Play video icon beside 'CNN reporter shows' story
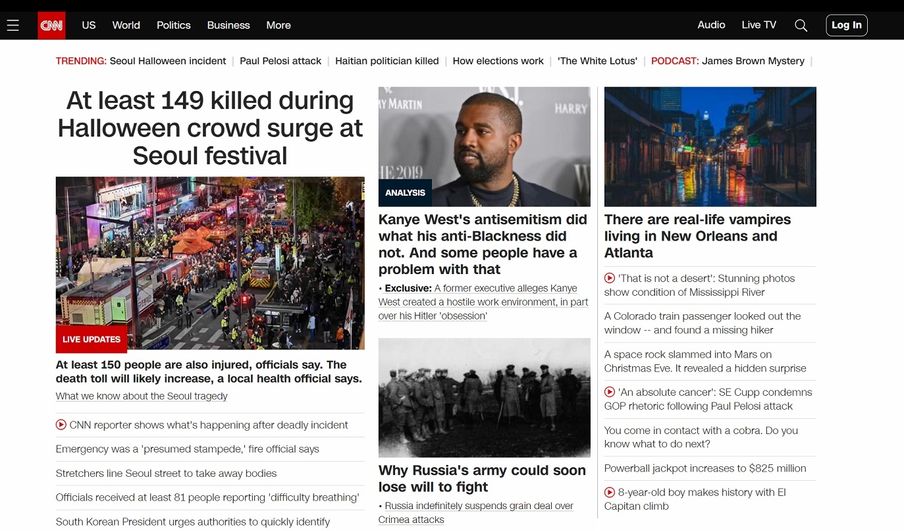Image resolution: width=904 pixels, height=531 pixels. pyautogui.click(x=61, y=425)
